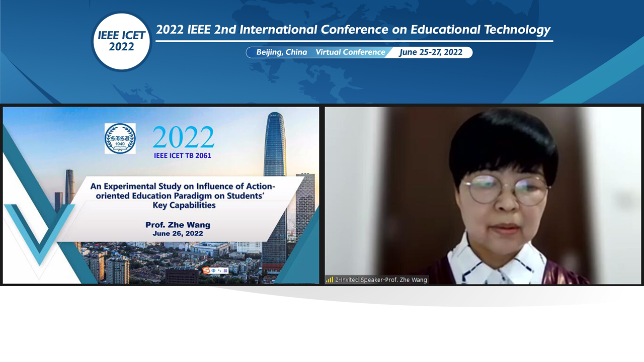The width and height of the screenshot is (644, 362).
Task: Click 'June 26, 2022' date on slide
Action: pyautogui.click(x=178, y=233)
